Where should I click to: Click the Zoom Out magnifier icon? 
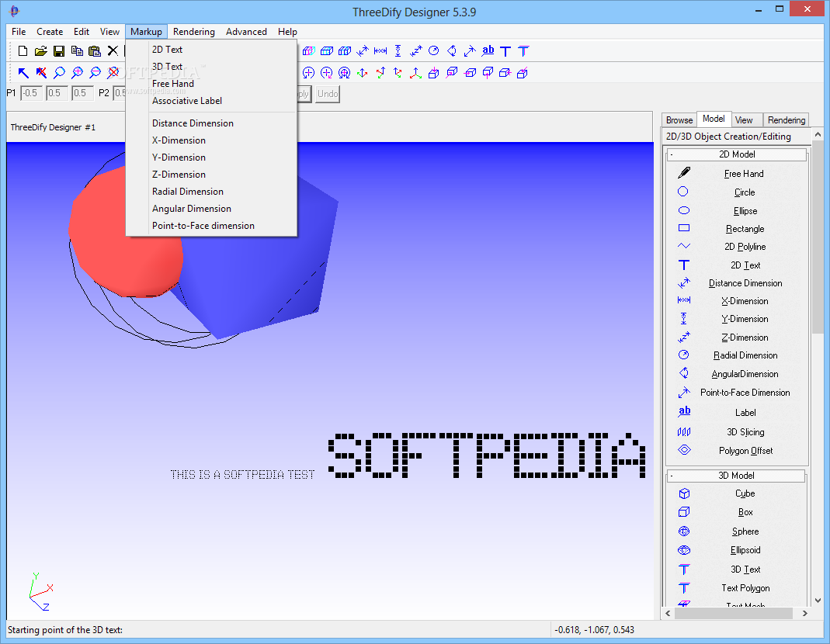click(96, 72)
